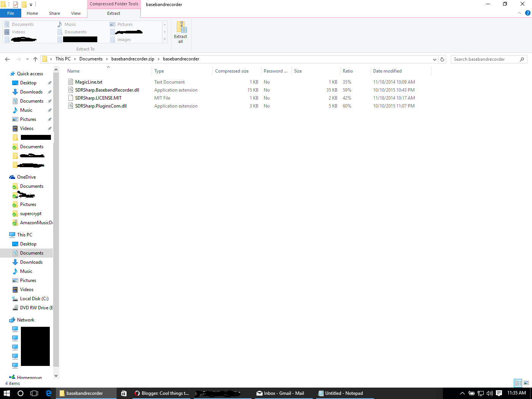
Task: Click the network tray icon
Action: (481, 393)
